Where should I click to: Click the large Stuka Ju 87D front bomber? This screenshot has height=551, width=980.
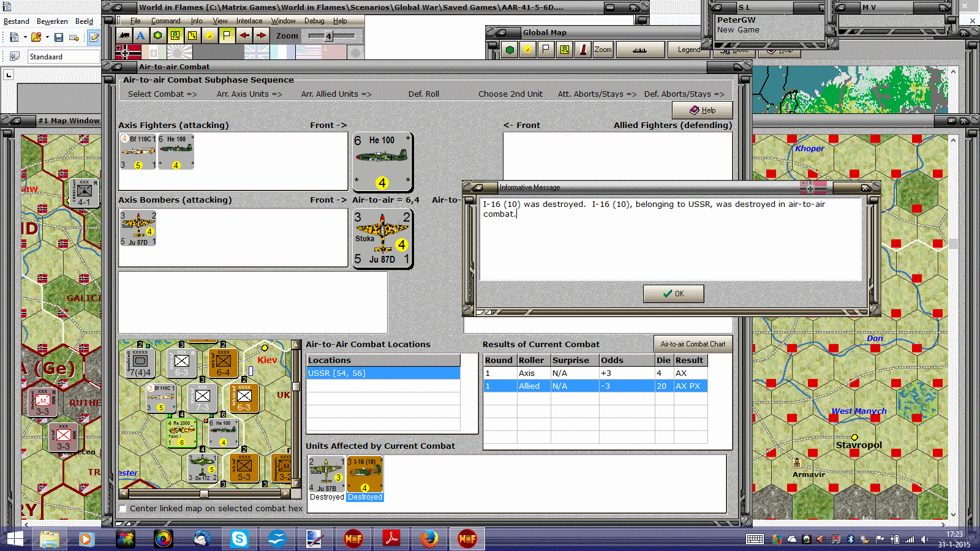click(x=382, y=239)
